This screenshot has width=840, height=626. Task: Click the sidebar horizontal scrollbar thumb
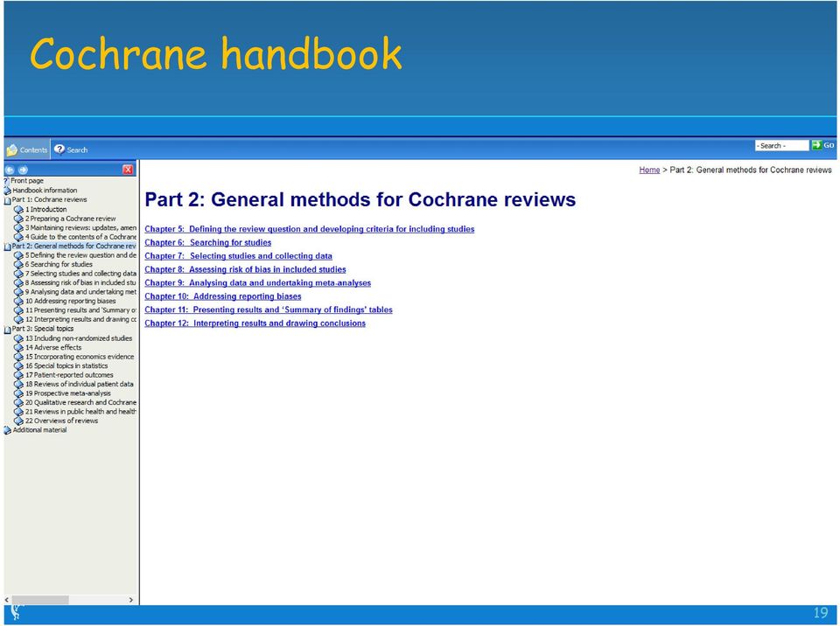(x=40, y=600)
